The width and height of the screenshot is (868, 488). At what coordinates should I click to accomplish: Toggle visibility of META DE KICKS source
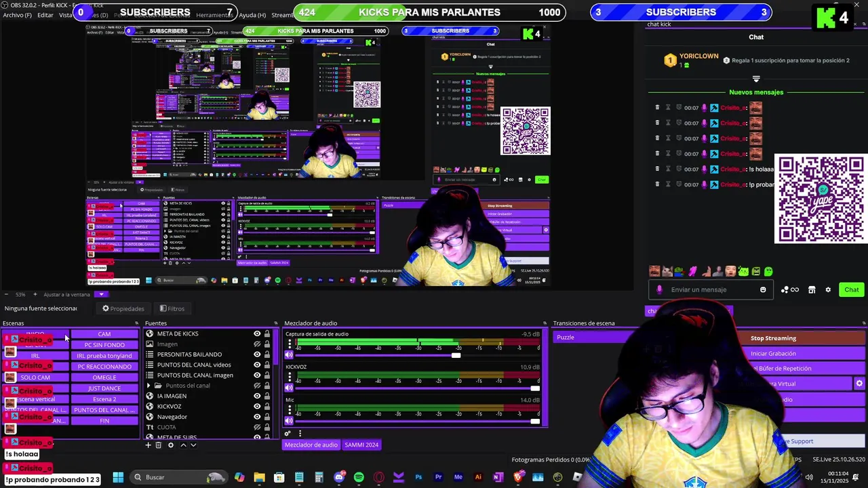[257, 333]
